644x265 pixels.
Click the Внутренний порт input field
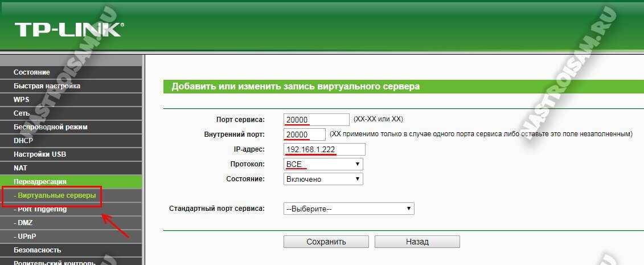(305, 134)
